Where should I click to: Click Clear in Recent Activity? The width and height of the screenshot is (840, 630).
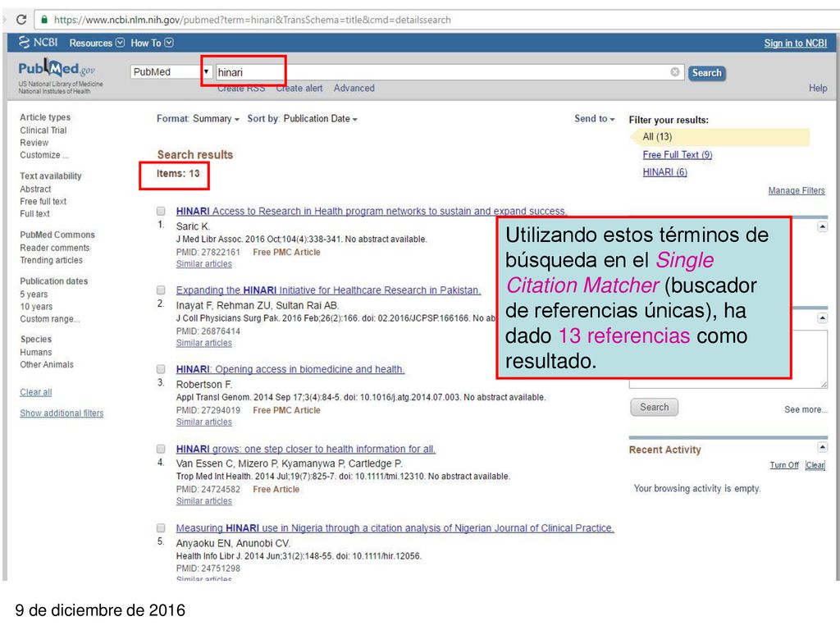tap(815, 465)
